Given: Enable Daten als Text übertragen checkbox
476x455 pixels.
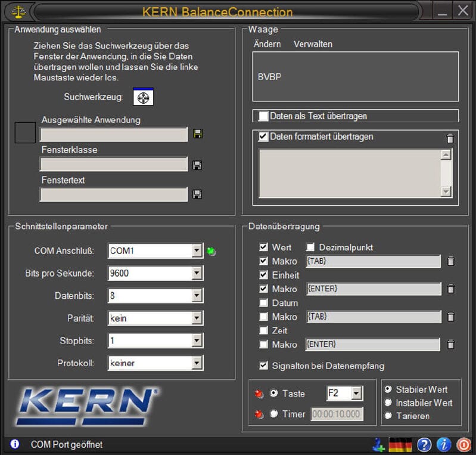Looking at the screenshot, I should pos(263,116).
